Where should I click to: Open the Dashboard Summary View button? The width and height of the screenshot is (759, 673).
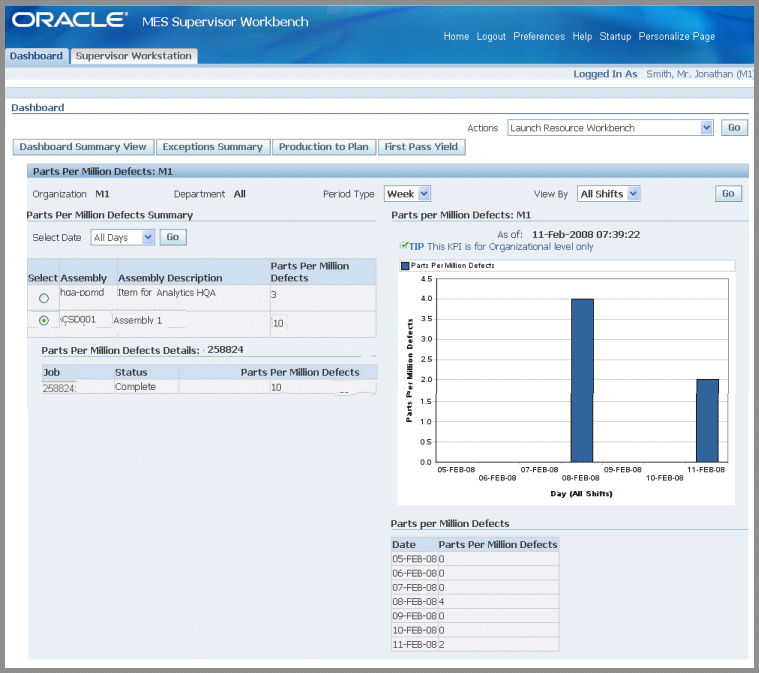coord(83,147)
